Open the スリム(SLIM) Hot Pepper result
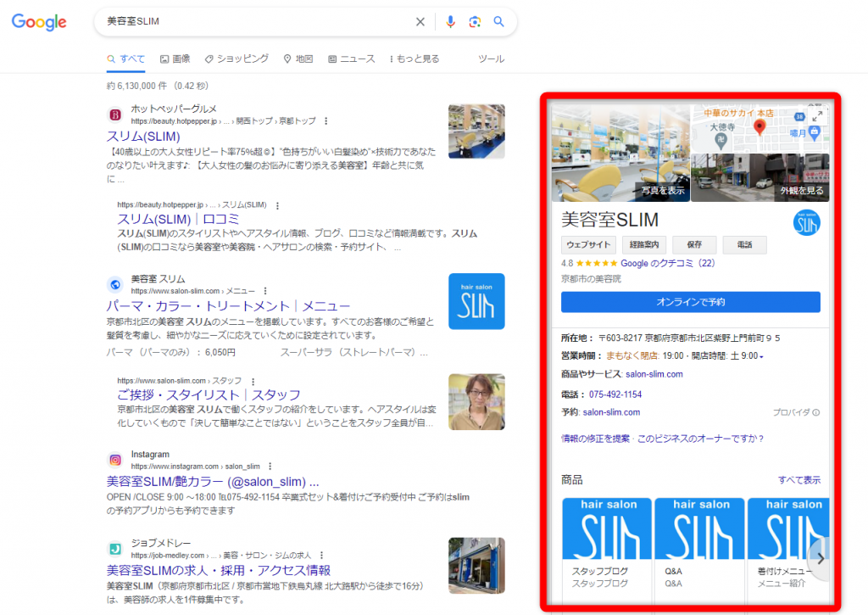 [143, 137]
